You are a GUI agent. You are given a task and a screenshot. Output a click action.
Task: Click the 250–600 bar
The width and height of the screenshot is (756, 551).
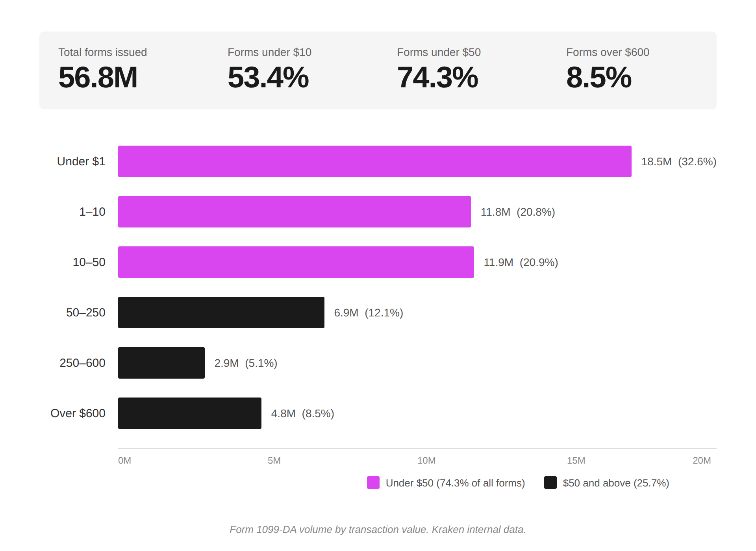[161, 363]
